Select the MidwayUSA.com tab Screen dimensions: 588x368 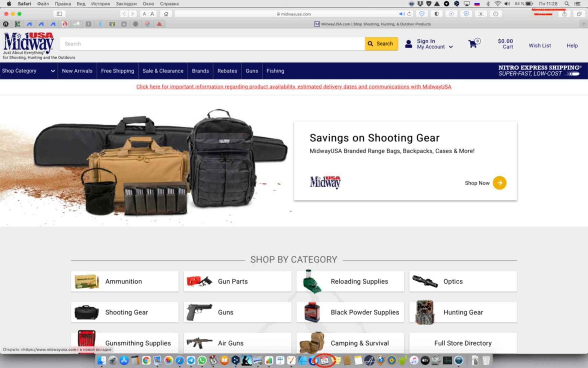373,24
